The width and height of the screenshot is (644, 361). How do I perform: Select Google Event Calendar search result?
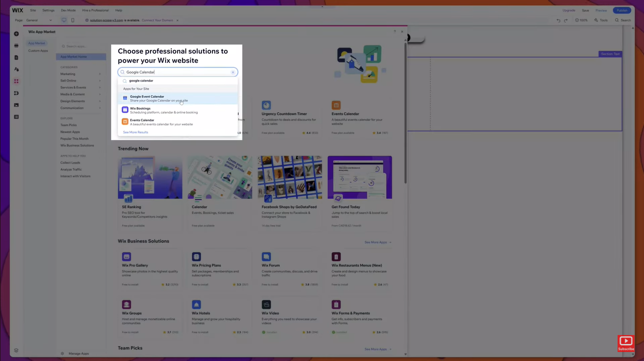pyautogui.click(x=177, y=98)
